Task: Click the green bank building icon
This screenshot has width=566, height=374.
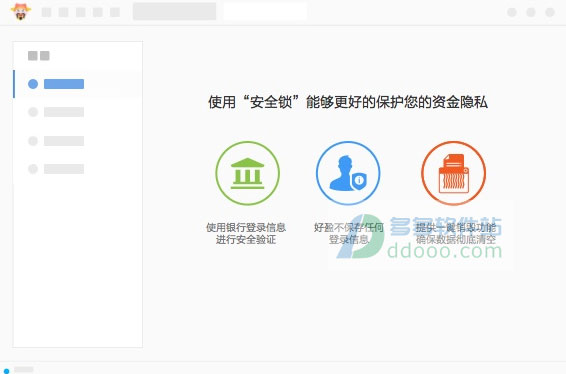Action: [x=247, y=173]
